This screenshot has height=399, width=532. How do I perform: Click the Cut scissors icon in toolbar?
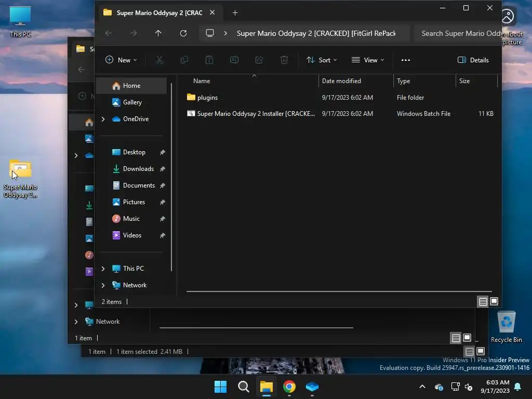click(x=159, y=60)
